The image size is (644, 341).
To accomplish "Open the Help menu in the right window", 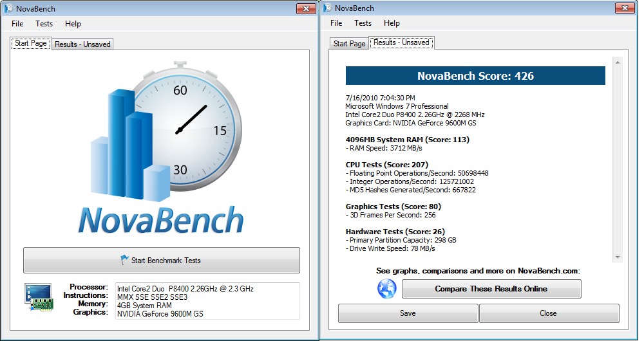I will tap(392, 23).
